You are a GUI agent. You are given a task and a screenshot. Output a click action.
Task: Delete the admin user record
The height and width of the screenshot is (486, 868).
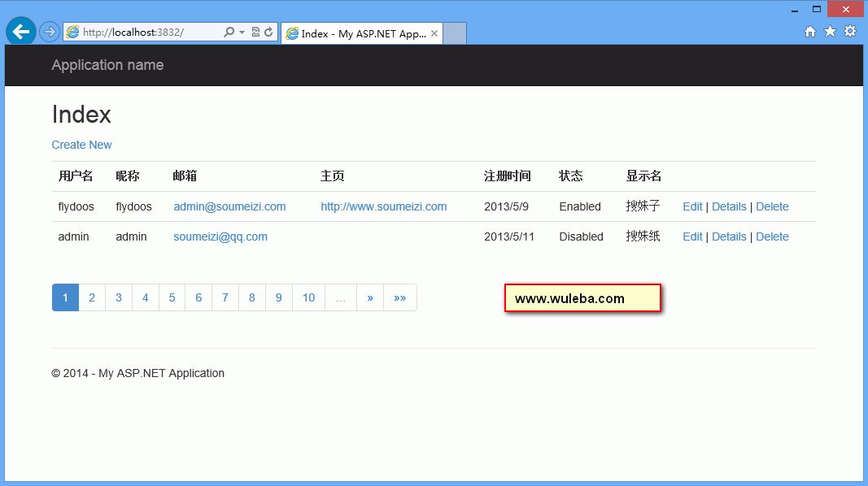pyautogui.click(x=772, y=236)
